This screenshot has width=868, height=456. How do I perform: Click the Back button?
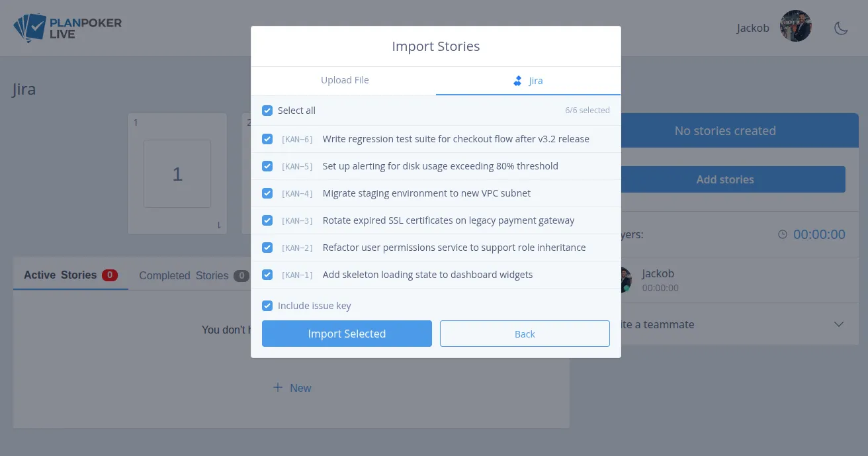coord(525,334)
